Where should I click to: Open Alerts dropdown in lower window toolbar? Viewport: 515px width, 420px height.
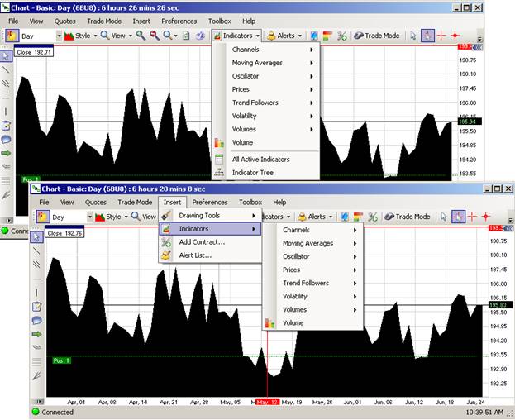pyautogui.click(x=315, y=217)
